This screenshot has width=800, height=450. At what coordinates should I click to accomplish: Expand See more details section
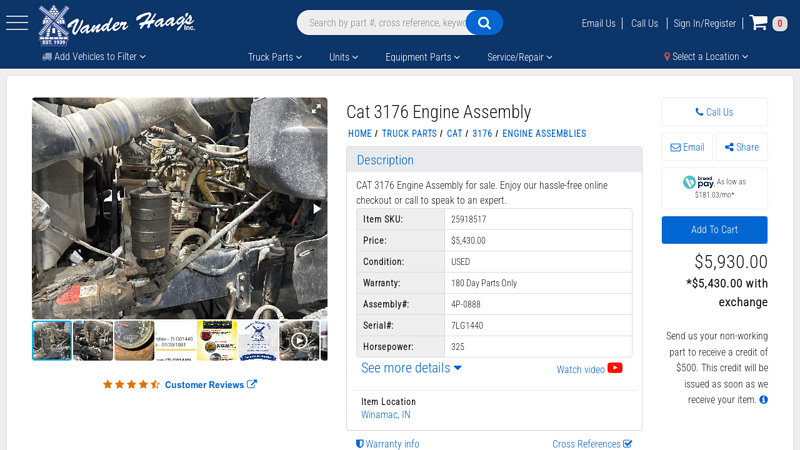point(411,368)
